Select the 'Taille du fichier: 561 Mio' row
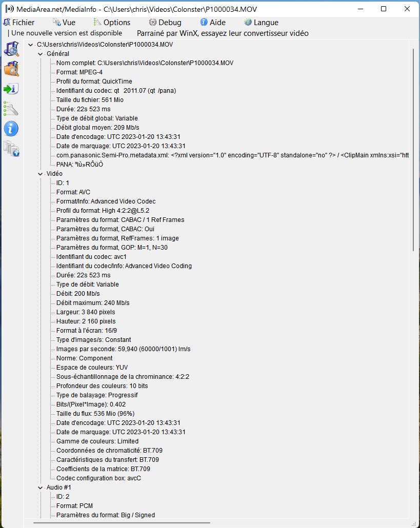The width and height of the screenshot is (420, 528). (90, 100)
